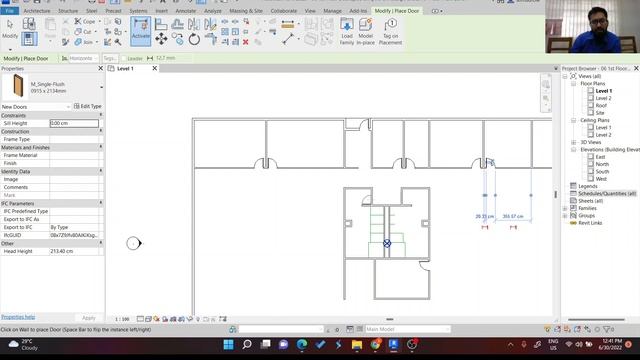Image resolution: width=640 pixels, height=360 pixels.
Task: Open Microsoft Edge from taskbar
Action: pyautogui.click(x=302, y=345)
